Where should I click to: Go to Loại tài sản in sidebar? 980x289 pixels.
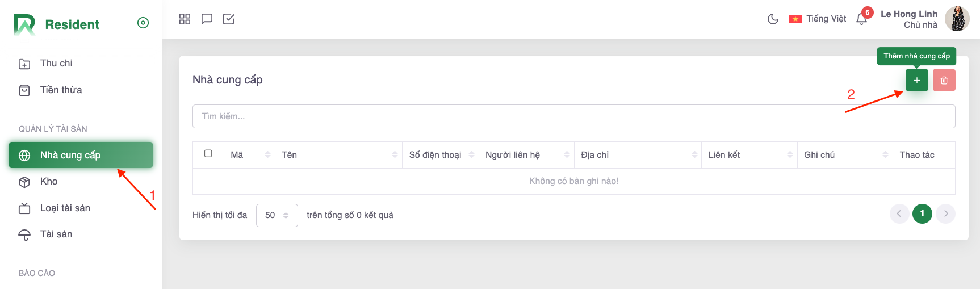pos(65,208)
